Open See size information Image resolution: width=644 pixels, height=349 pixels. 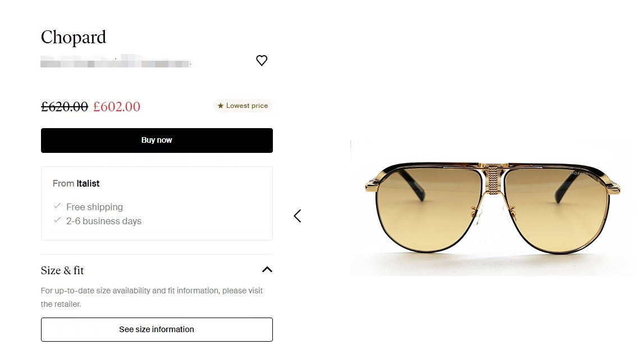tap(157, 329)
